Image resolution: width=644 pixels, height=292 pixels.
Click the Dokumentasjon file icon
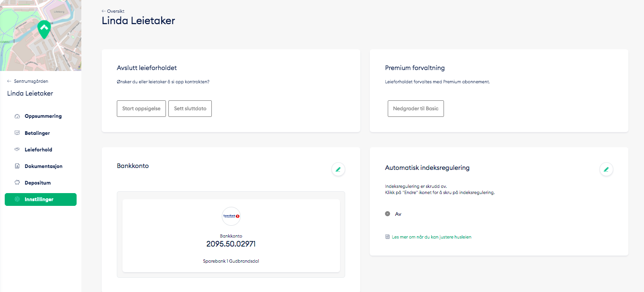(17, 166)
